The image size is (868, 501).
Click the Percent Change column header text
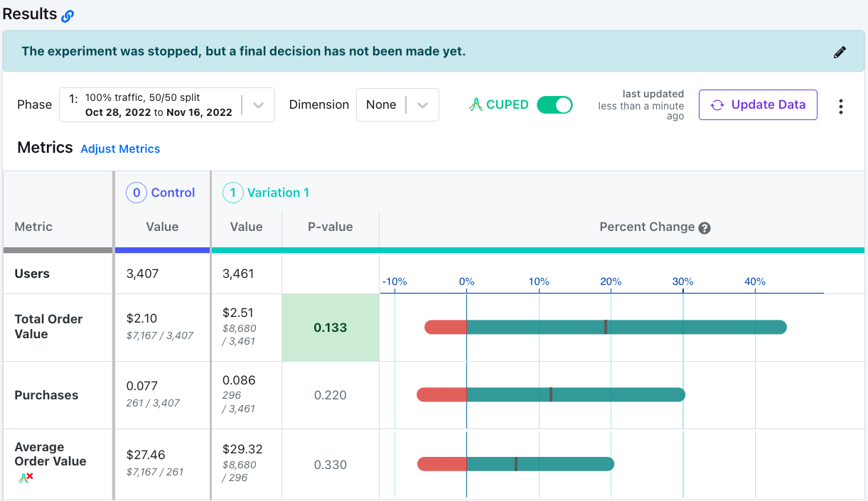click(x=647, y=227)
